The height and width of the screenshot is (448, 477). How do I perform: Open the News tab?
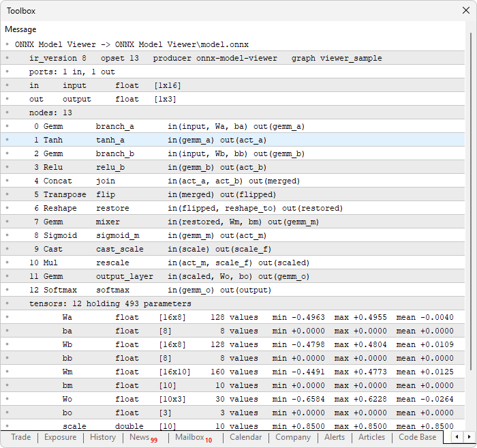pyautogui.click(x=144, y=437)
